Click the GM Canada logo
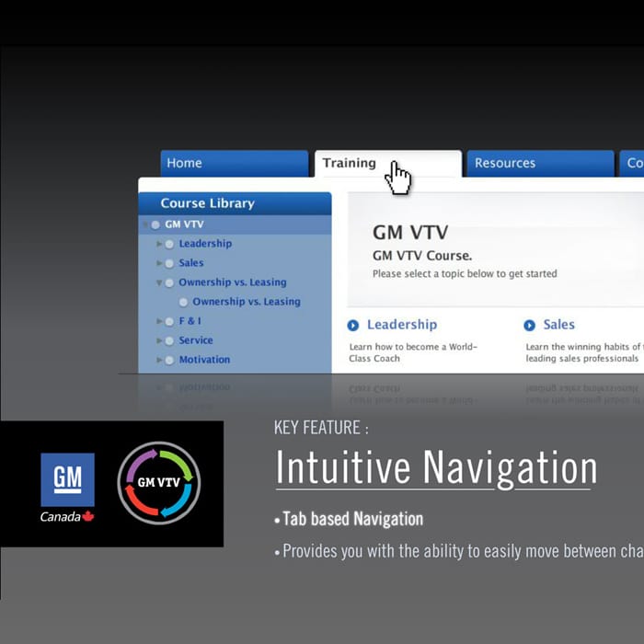644x644 pixels. (68, 487)
